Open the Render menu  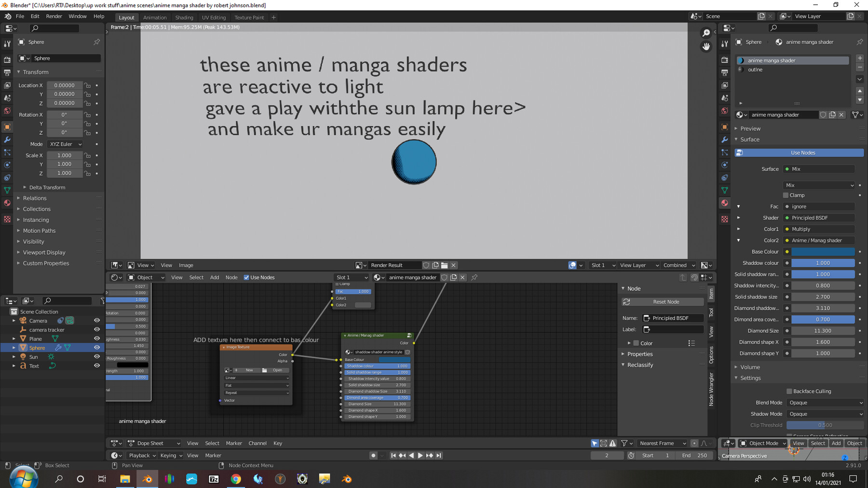[x=54, y=16]
